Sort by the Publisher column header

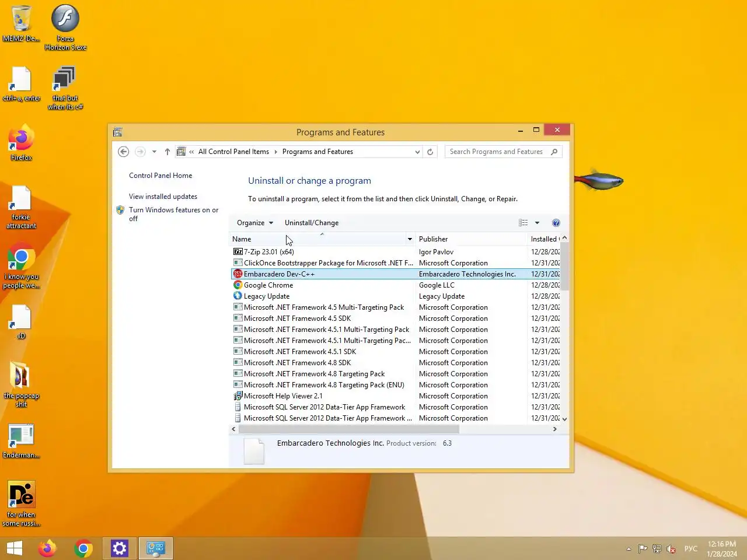pyautogui.click(x=470, y=239)
